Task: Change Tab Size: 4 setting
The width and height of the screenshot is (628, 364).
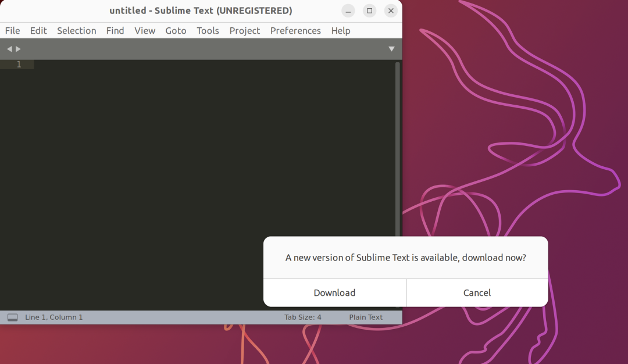Action: (303, 317)
